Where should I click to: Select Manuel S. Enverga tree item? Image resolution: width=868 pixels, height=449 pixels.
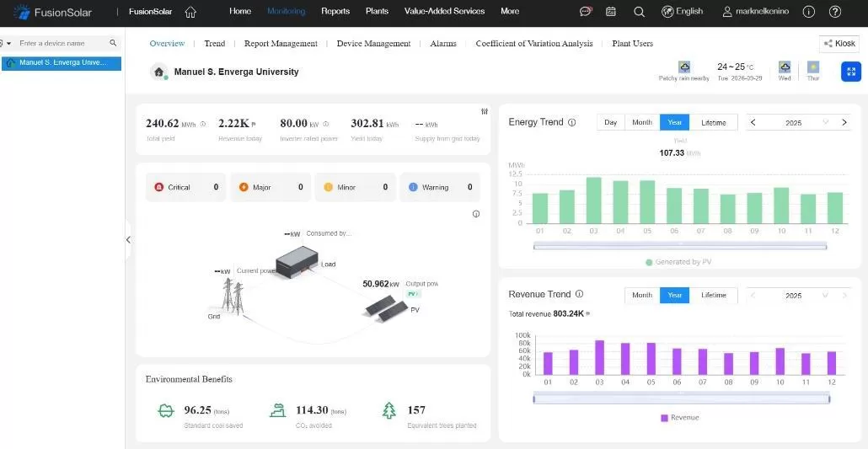coord(61,63)
